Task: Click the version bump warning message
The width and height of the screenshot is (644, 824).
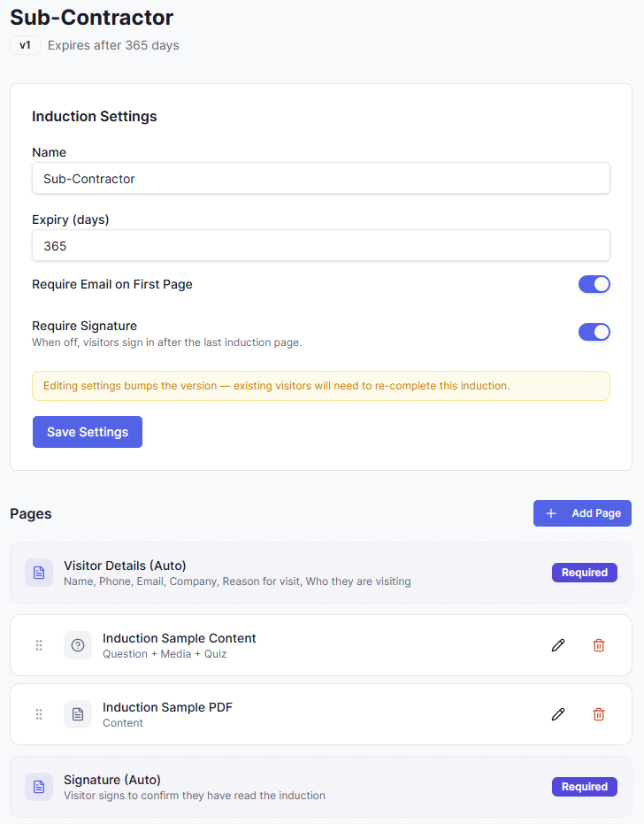Action: (x=321, y=386)
